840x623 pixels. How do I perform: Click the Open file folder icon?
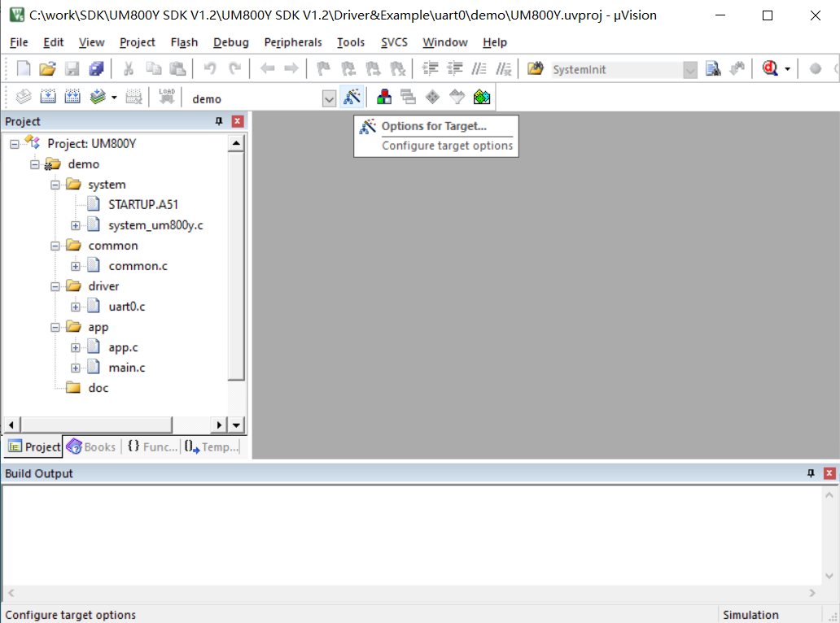coord(47,69)
